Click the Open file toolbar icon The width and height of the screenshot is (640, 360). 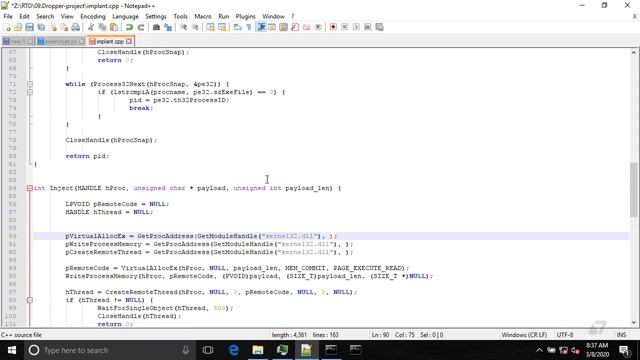[x=18, y=27]
